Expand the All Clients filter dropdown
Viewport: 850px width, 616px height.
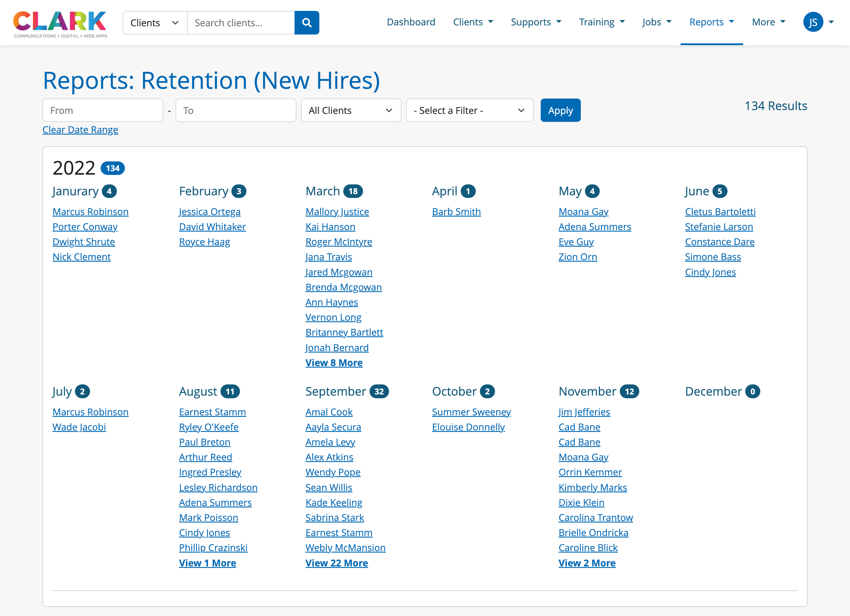point(351,111)
